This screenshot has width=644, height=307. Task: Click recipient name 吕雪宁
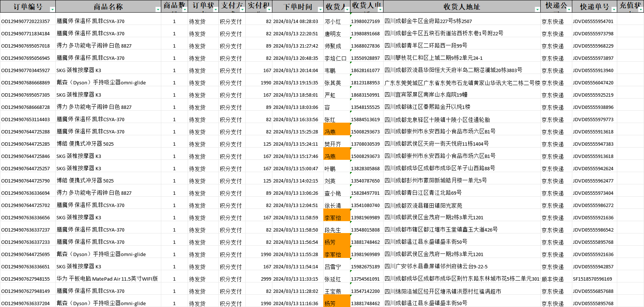pos(333,266)
